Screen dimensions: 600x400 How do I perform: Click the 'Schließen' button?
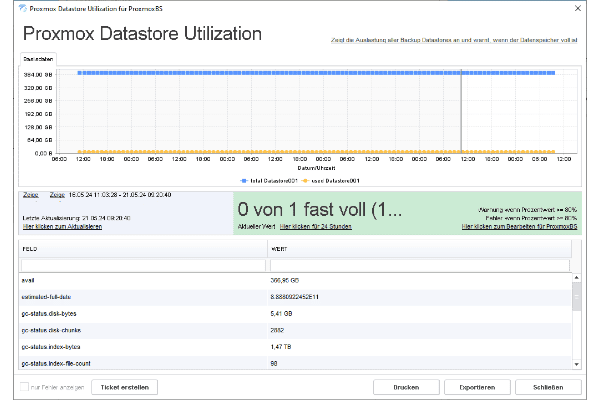click(548, 387)
